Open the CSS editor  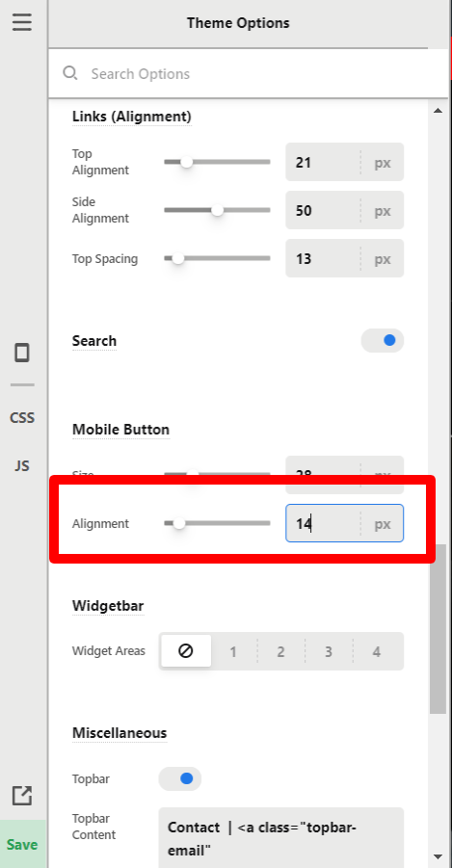click(x=22, y=417)
